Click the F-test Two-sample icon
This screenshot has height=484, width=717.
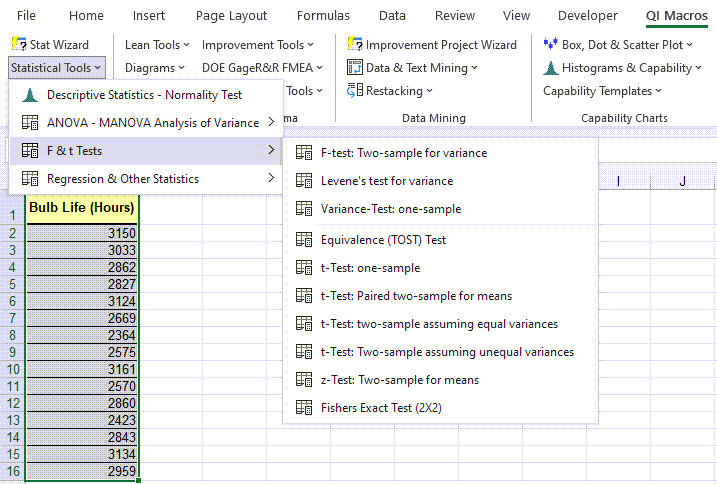tap(304, 153)
